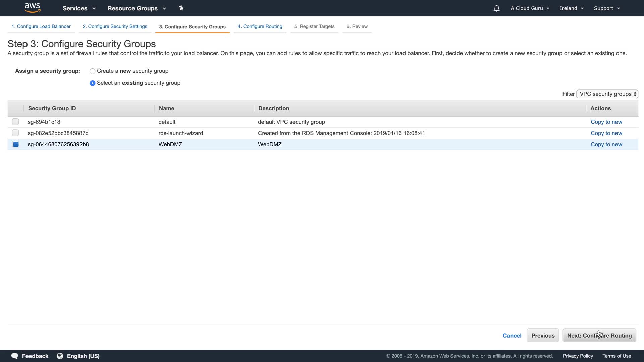Select Create a new security group

click(93, 71)
